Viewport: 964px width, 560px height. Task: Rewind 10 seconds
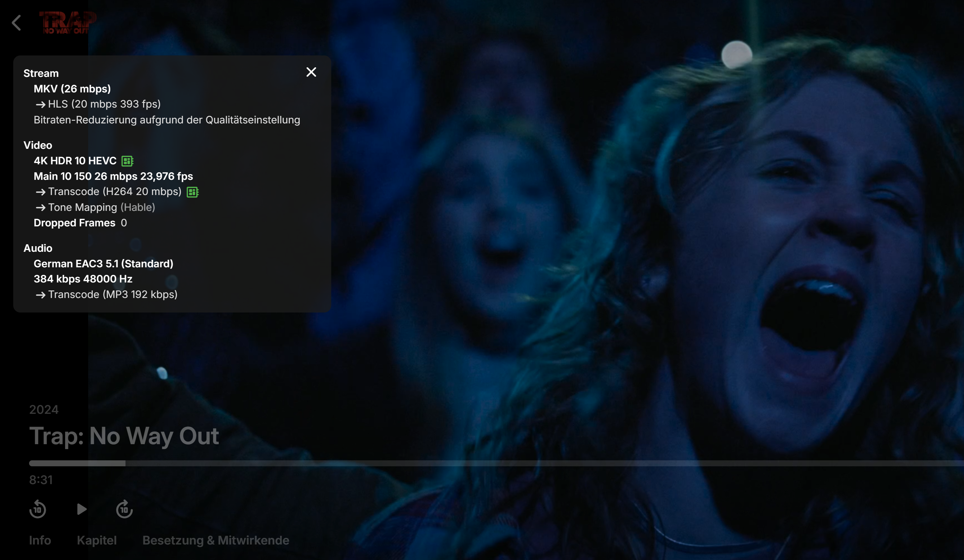point(38,509)
